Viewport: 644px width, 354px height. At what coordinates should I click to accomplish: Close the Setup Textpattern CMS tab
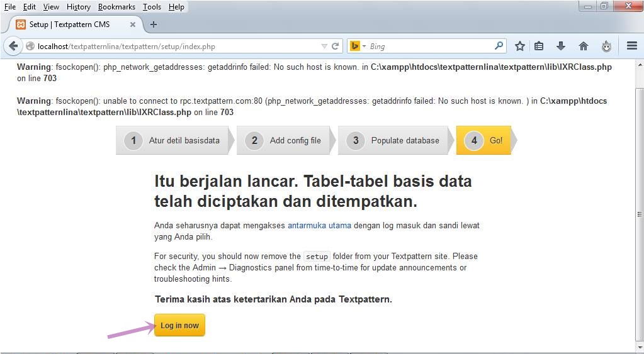point(133,25)
